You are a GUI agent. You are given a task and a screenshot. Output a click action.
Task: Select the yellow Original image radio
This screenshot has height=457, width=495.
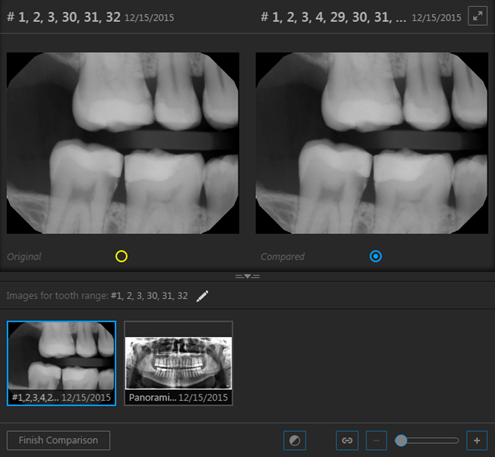coord(121,256)
